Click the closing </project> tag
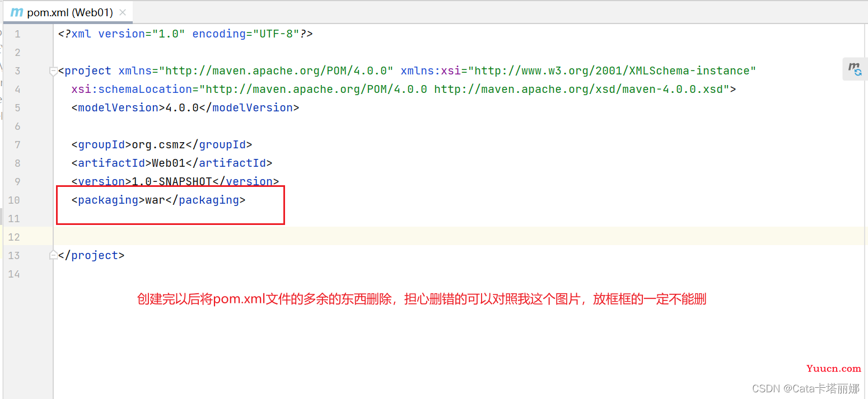868x399 pixels. (91, 256)
